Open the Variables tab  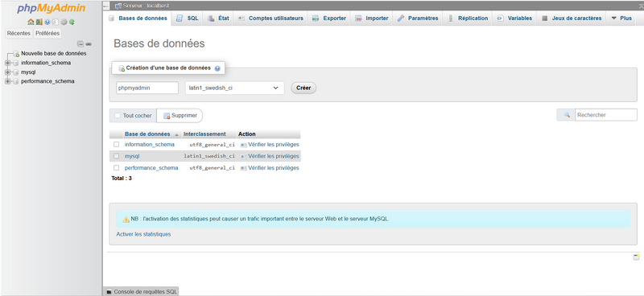click(514, 18)
